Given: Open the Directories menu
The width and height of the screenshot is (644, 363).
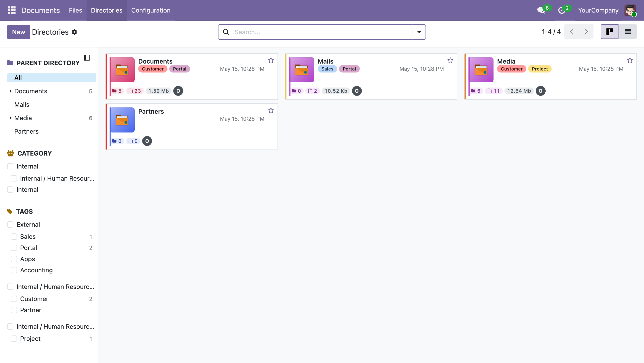Looking at the screenshot, I should (107, 10).
